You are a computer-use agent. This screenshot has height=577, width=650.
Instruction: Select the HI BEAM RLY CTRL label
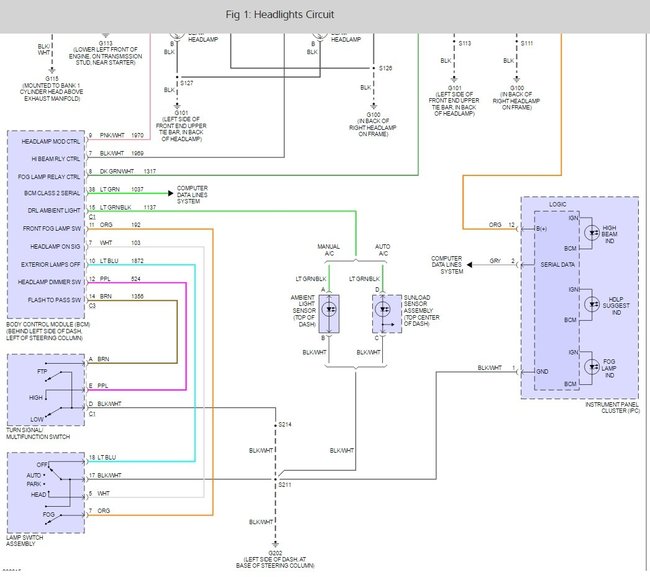pos(56,159)
